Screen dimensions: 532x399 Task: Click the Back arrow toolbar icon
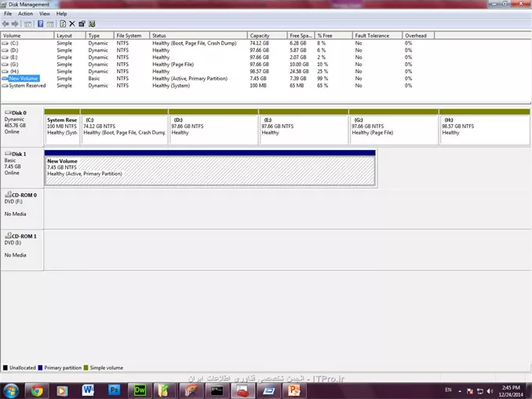pyautogui.click(x=5, y=24)
